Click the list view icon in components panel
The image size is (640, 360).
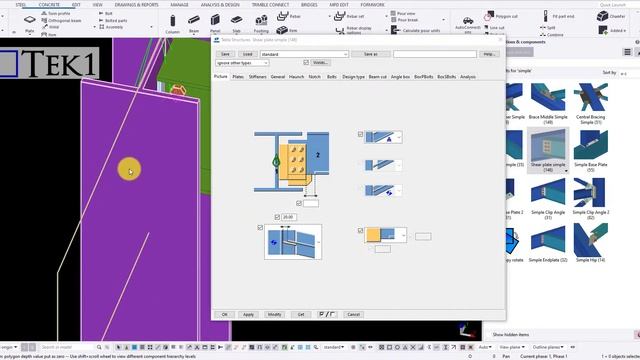[627, 52]
